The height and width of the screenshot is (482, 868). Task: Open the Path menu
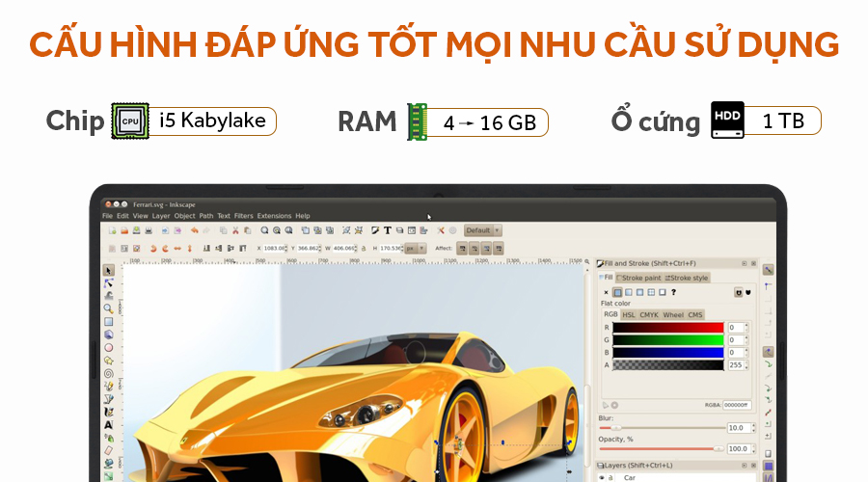(206, 216)
